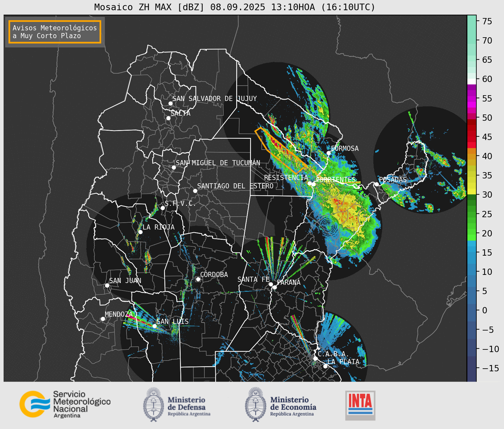The width and height of the screenshot is (504, 429).
Task: Click the Córdoba city marker dot
Action: coord(198,279)
